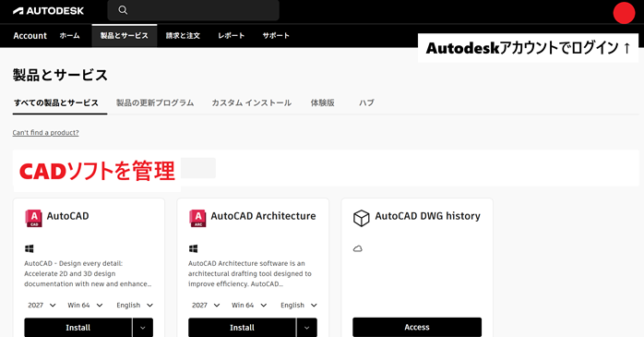
Task: Open the ホーム menu item
Action: [70, 36]
